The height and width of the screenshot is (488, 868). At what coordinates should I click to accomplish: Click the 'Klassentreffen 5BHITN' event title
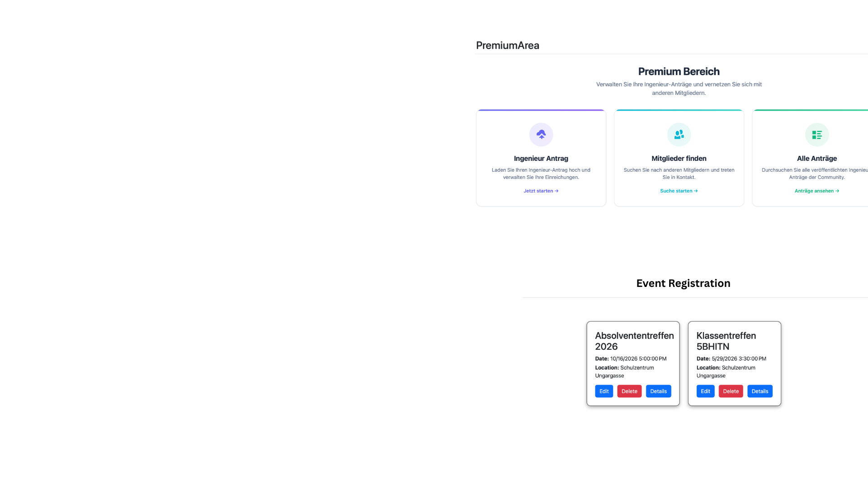[726, 341]
